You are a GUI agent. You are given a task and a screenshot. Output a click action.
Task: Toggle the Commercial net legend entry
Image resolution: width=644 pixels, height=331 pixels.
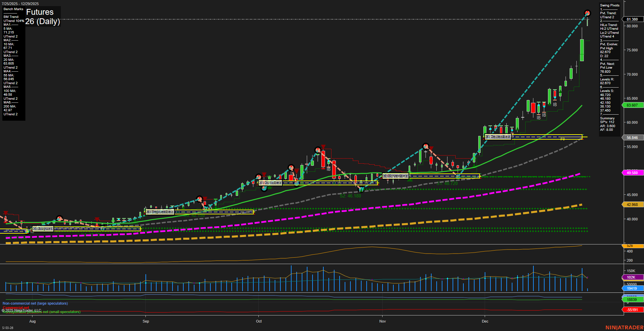16,308
